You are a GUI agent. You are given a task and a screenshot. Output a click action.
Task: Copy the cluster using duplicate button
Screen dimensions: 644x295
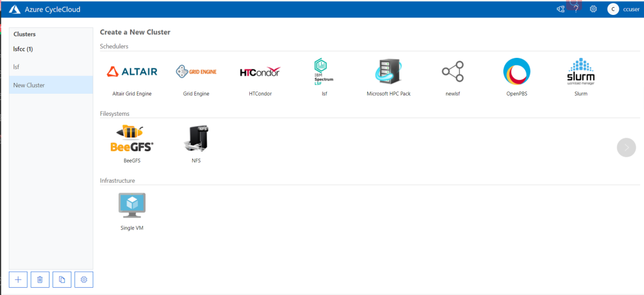click(x=62, y=279)
